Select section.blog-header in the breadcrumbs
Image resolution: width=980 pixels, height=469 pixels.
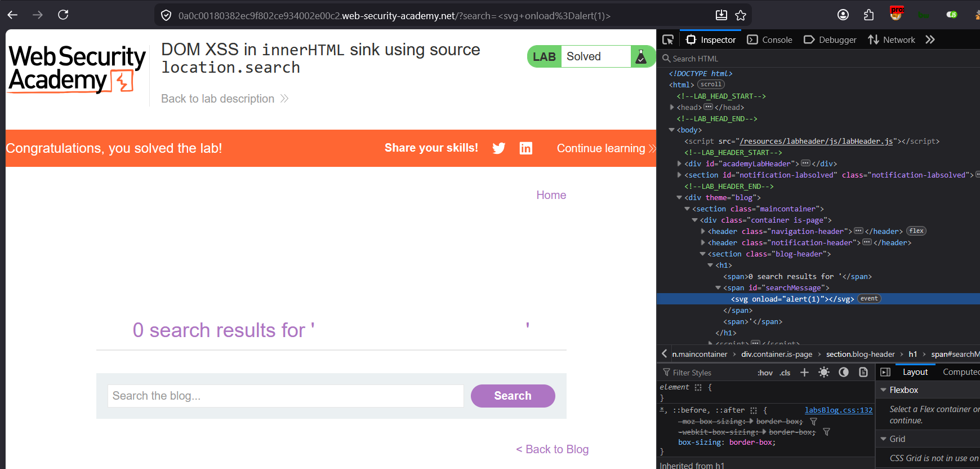click(860, 354)
